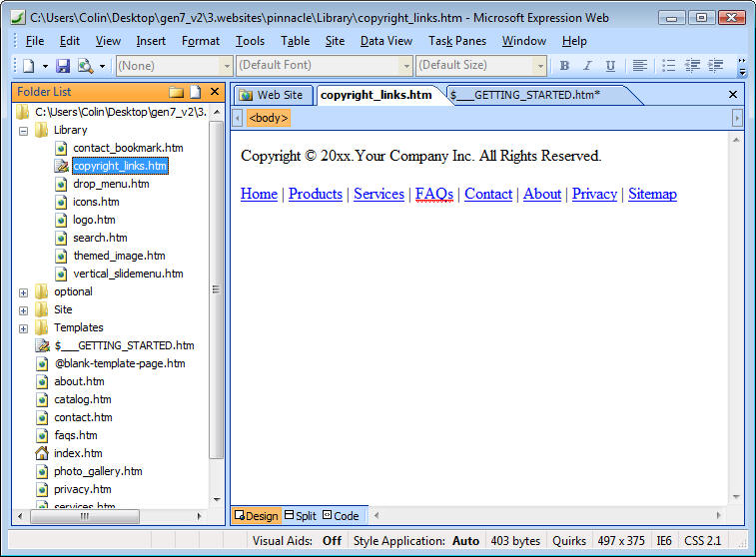
Task: Switch to Split view
Action: point(301,516)
